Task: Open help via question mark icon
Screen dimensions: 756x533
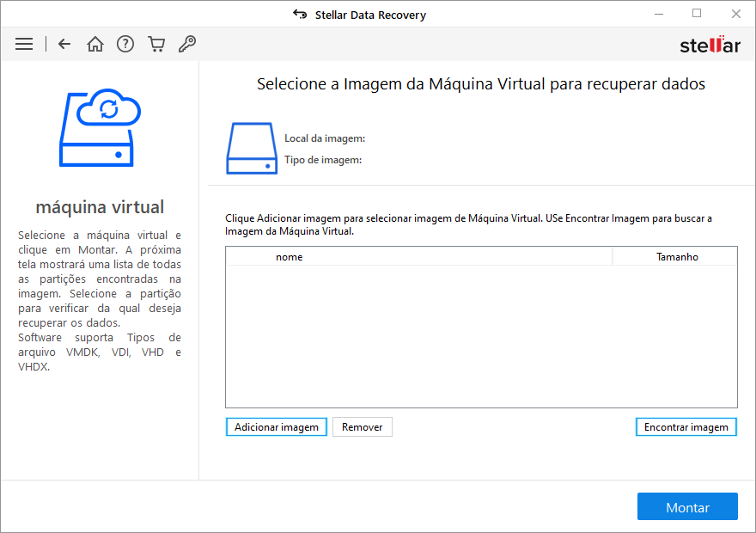Action: click(125, 45)
